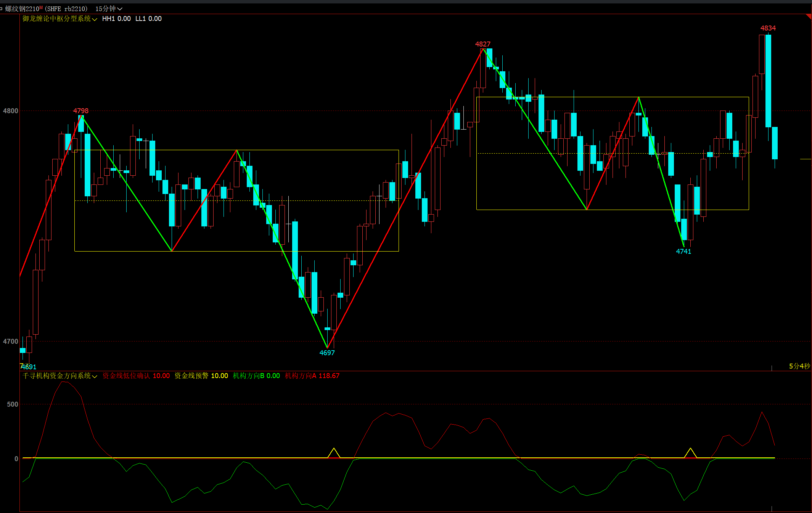Click the 5分4秒 countdown timer
The width and height of the screenshot is (812, 513).
point(799,366)
